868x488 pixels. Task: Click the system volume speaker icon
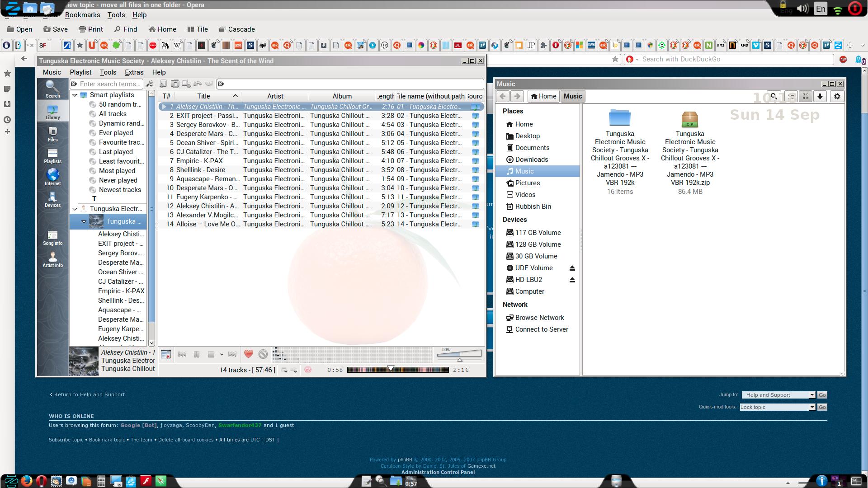tap(802, 9)
